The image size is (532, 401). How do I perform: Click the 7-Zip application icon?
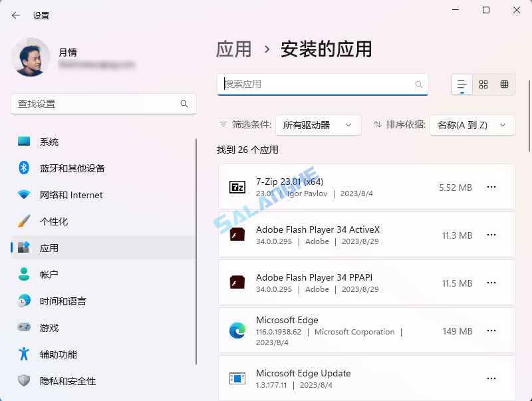(236, 187)
